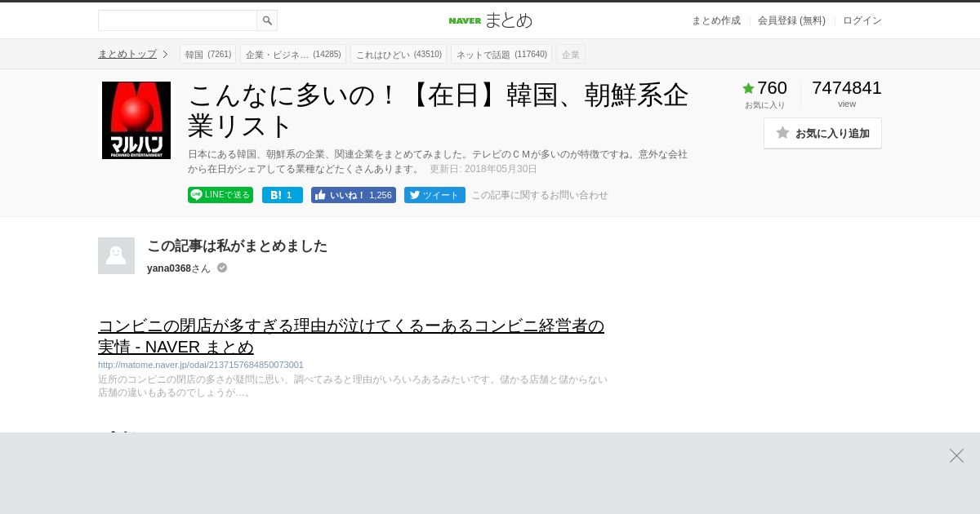Select the 企業・ビジネ… (14285) tag
The height and width of the screenshot is (514, 980).
tap(293, 55)
